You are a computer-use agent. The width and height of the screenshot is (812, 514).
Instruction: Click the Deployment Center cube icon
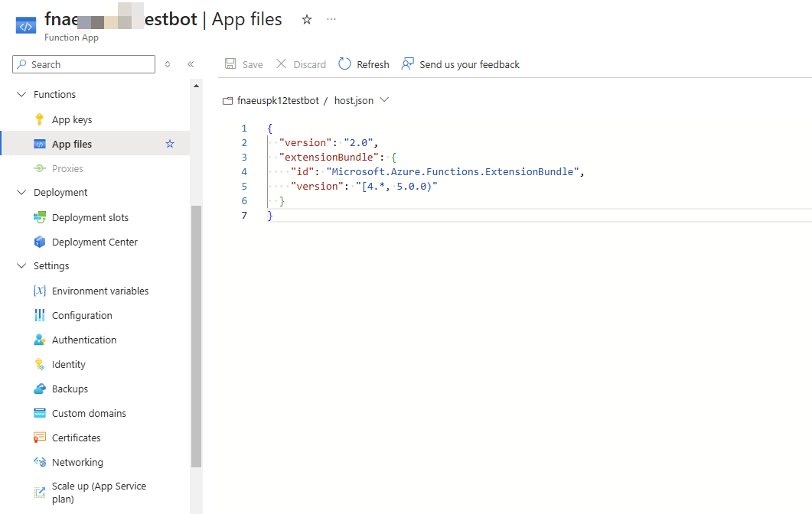pyautogui.click(x=39, y=242)
